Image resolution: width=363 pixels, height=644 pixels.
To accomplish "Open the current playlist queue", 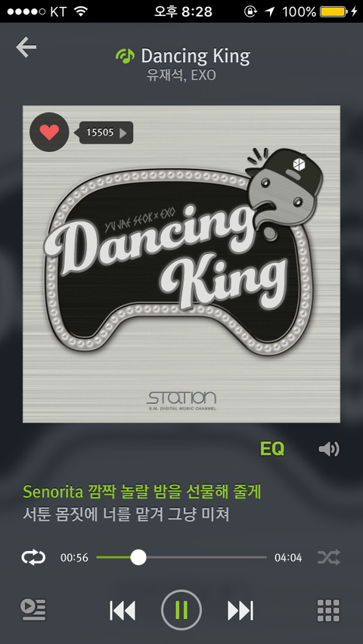I will pos(33,610).
